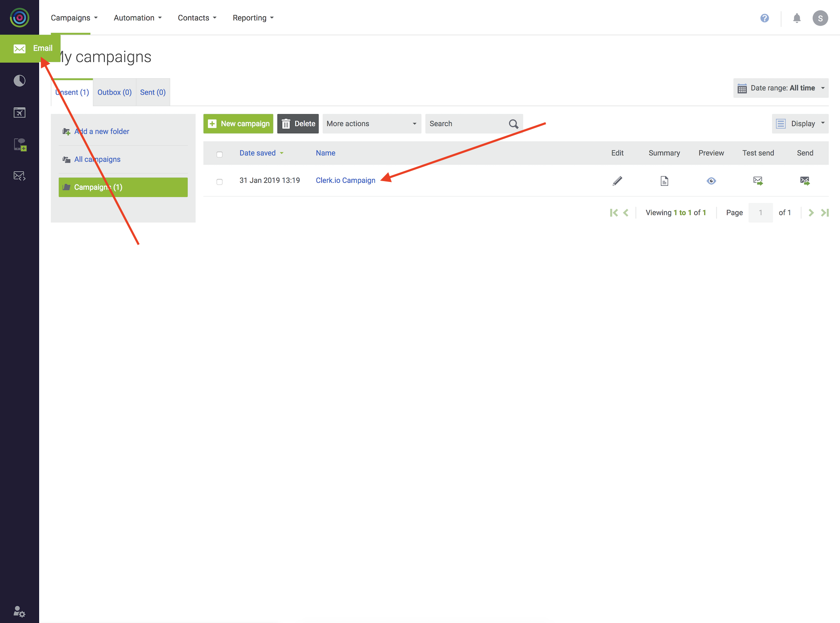Open the More actions dropdown
Image resolution: width=840 pixels, height=623 pixels.
(x=371, y=124)
